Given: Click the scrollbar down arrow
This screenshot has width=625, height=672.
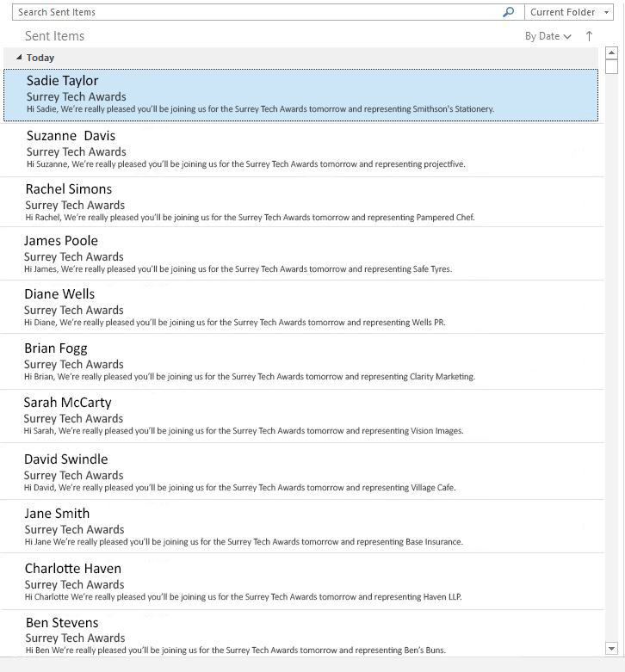Looking at the screenshot, I should 611,648.
